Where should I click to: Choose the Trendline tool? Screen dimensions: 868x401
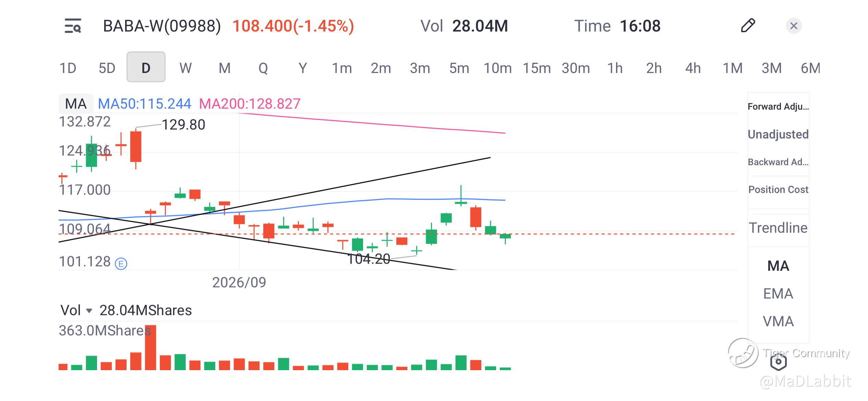tap(778, 228)
